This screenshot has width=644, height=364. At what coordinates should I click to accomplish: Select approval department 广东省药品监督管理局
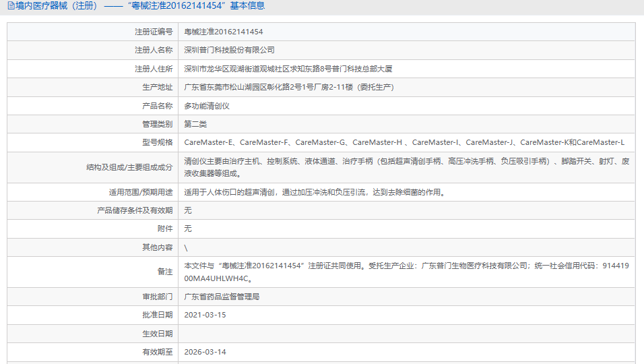pyautogui.click(x=222, y=297)
